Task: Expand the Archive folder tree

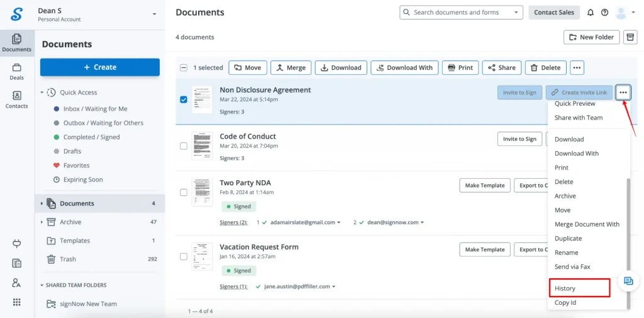Action: click(x=42, y=222)
